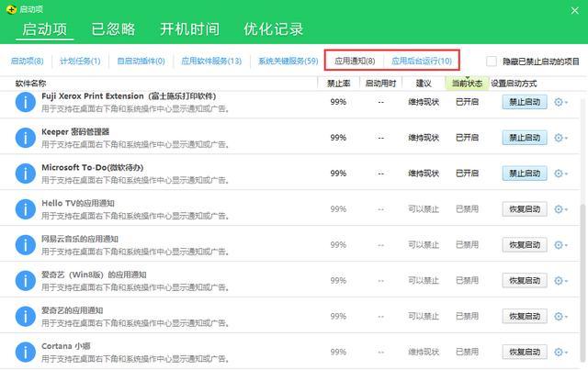The height and width of the screenshot is (370, 588).
Task: Select the 计划任务(1) sub-tab
Action: (80, 61)
